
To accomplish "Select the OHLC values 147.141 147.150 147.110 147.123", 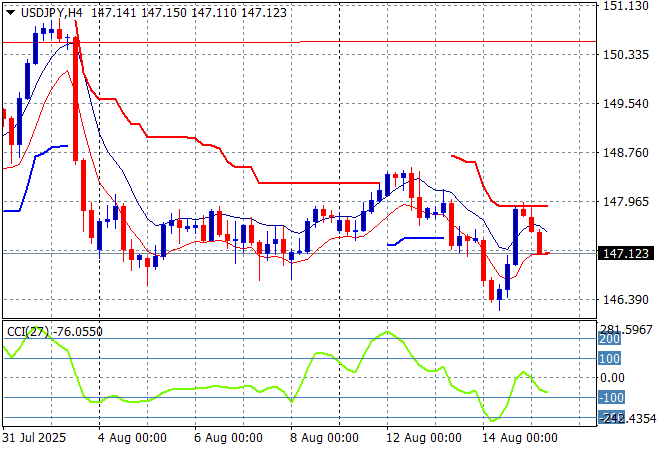I will 189,13.
